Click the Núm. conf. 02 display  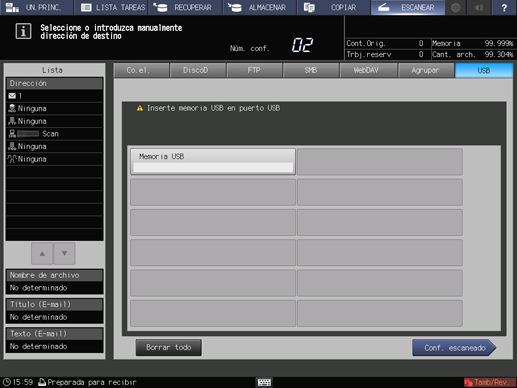pos(302,45)
